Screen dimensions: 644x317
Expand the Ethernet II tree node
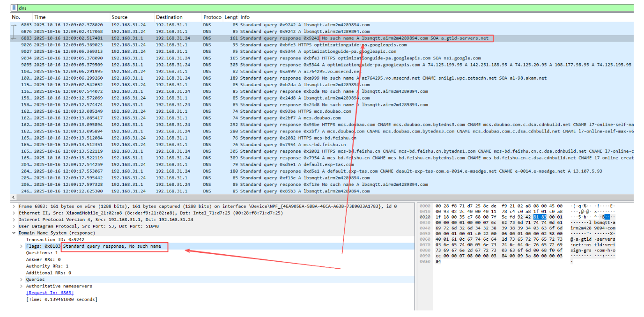pos(14,213)
